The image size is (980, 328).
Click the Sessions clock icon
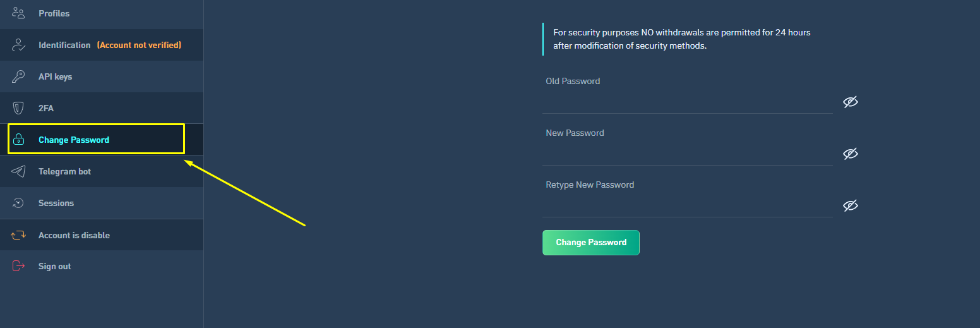[x=18, y=203]
